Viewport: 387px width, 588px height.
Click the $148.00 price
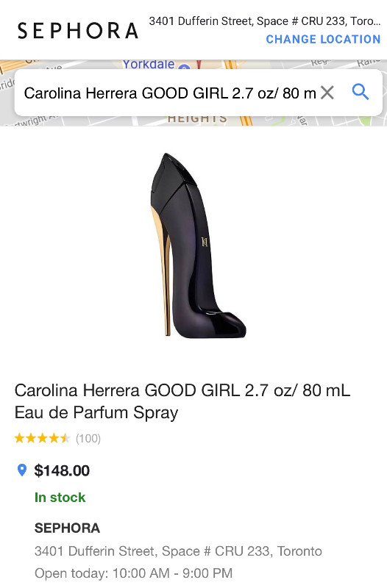click(x=62, y=470)
